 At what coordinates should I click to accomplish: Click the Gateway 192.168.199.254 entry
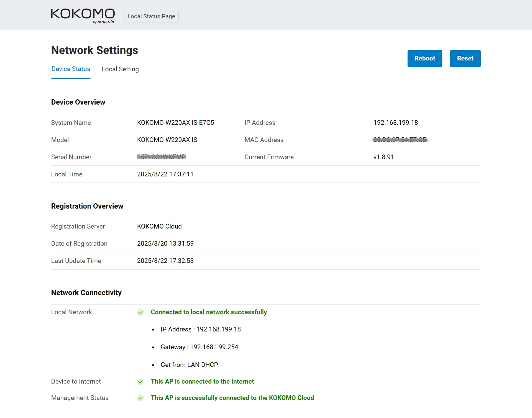[199, 347]
